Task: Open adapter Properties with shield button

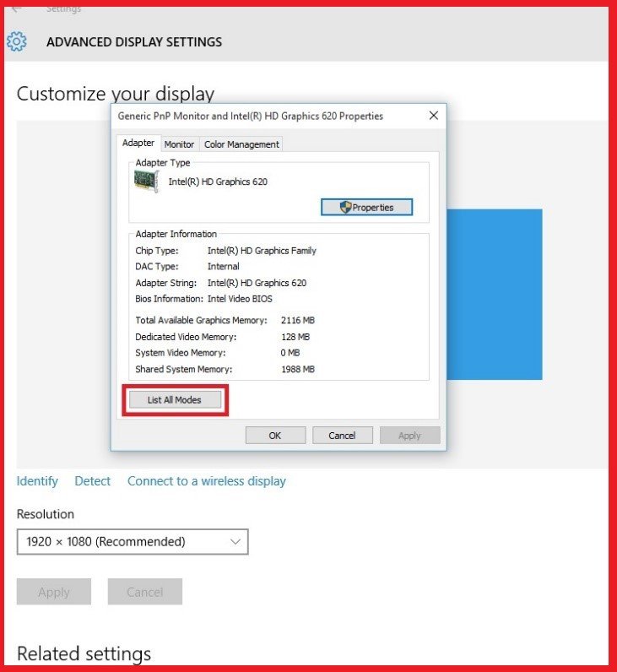Action: pyautogui.click(x=367, y=207)
